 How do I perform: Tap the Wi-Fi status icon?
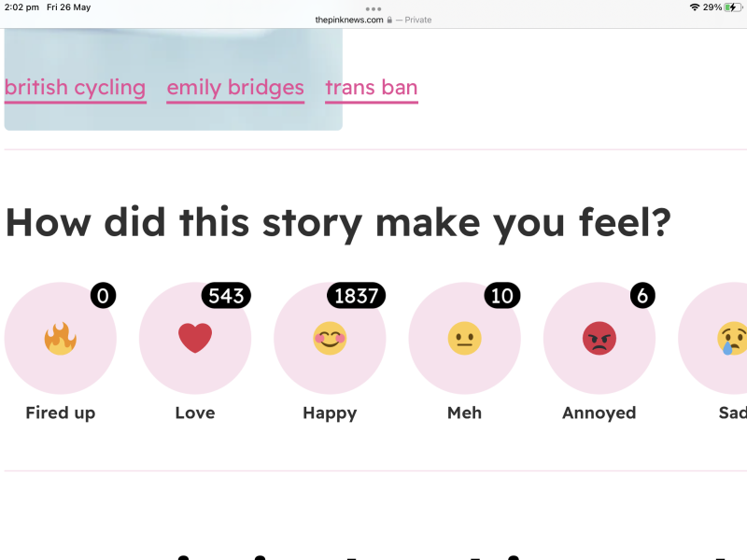[x=695, y=7]
